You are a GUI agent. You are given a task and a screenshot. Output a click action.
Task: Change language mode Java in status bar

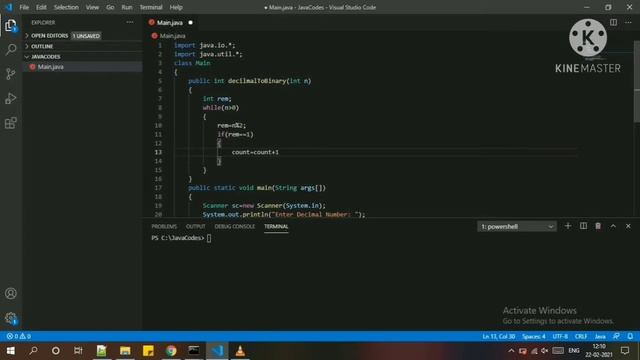click(x=600, y=336)
